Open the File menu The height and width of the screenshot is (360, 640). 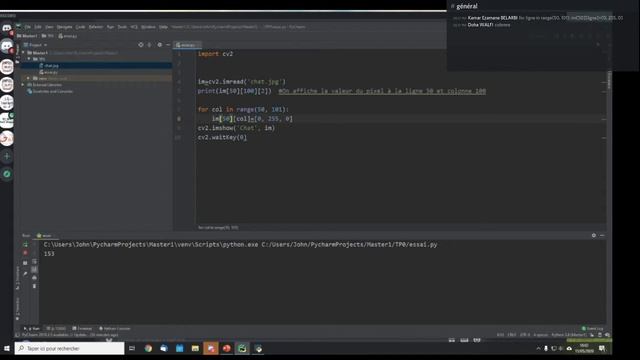tap(28, 27)
